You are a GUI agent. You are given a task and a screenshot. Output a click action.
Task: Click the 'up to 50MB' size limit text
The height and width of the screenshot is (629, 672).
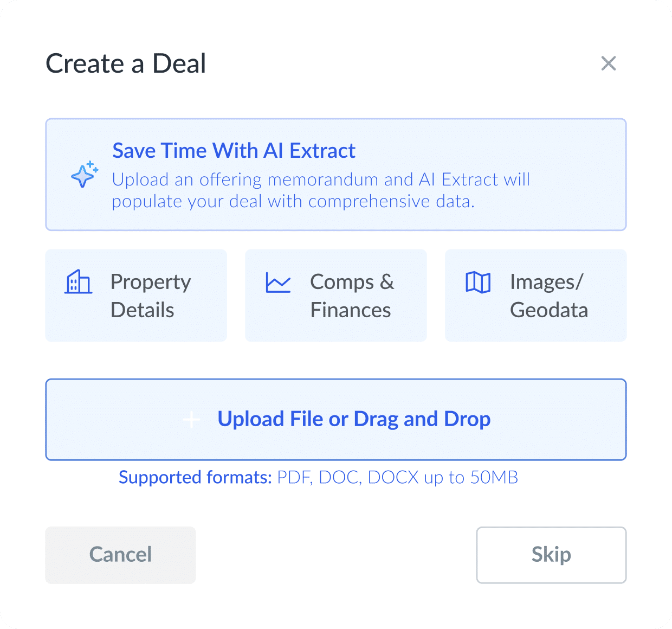click(471, 478)
